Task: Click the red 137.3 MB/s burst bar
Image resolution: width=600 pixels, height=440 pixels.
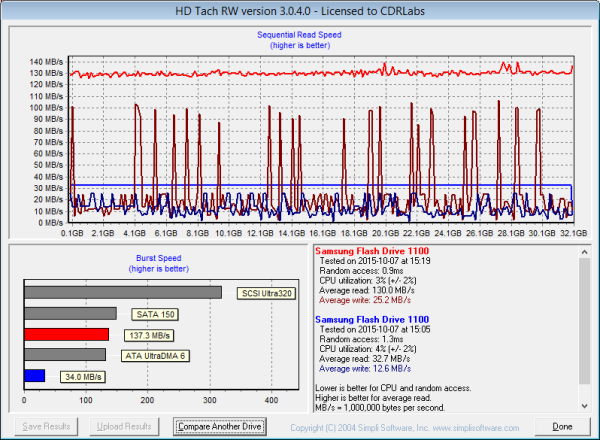Action: 66,334
